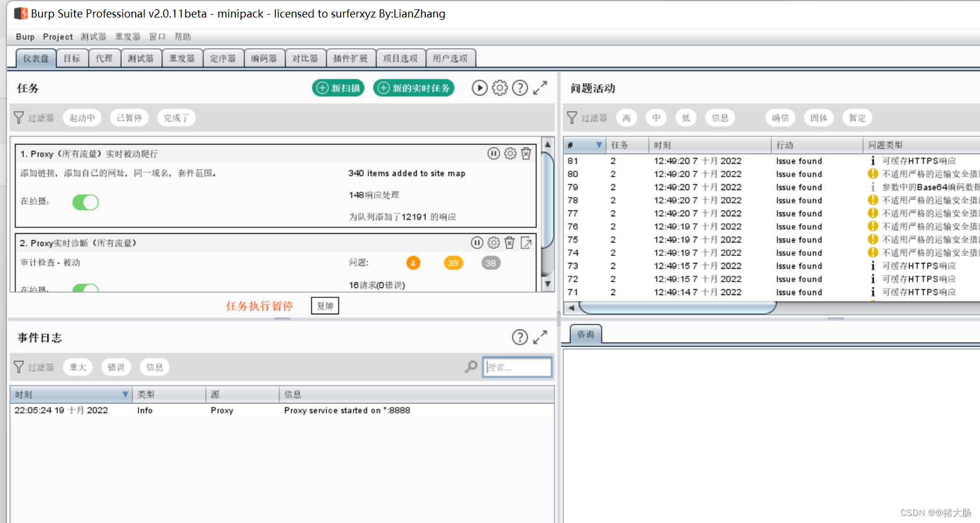The image size is (980, 523).
Task: Resume all tasks with the play icon
Action: (480, 88)
